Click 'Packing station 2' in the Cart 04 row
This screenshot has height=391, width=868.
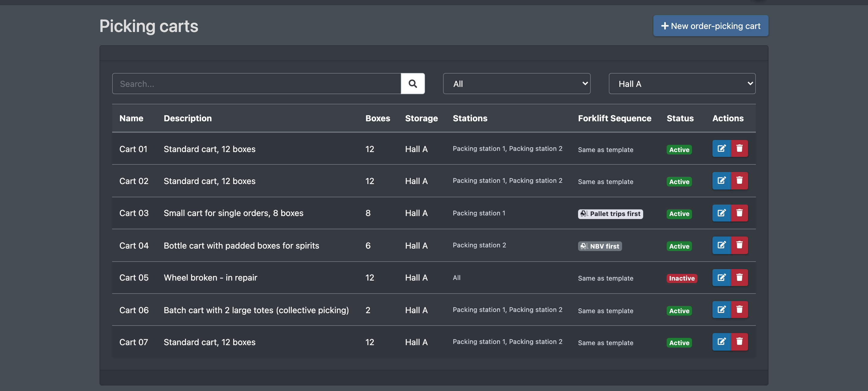(x=479, y=245)
